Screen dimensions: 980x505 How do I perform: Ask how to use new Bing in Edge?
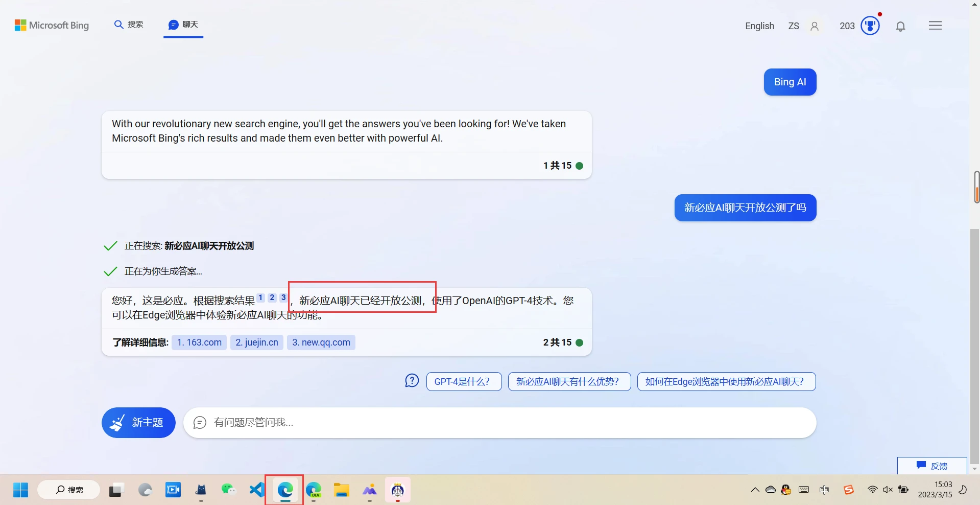[727, 381]
